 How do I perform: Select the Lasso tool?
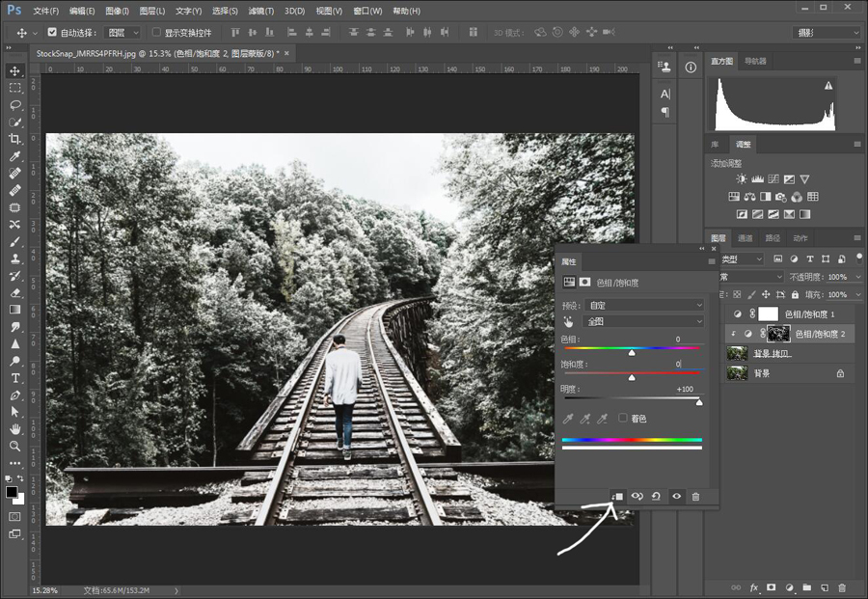(14, 104)
